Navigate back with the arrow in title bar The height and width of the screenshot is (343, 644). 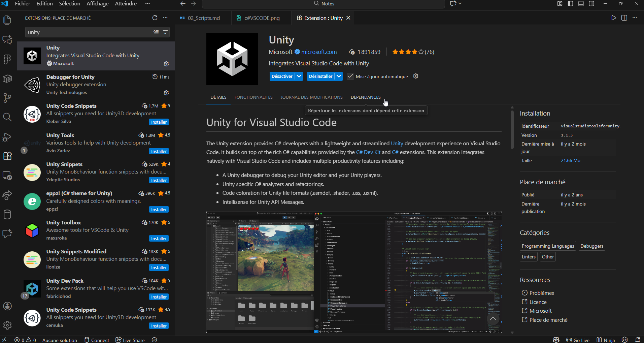pyautogui.click(x=183, y=4)
